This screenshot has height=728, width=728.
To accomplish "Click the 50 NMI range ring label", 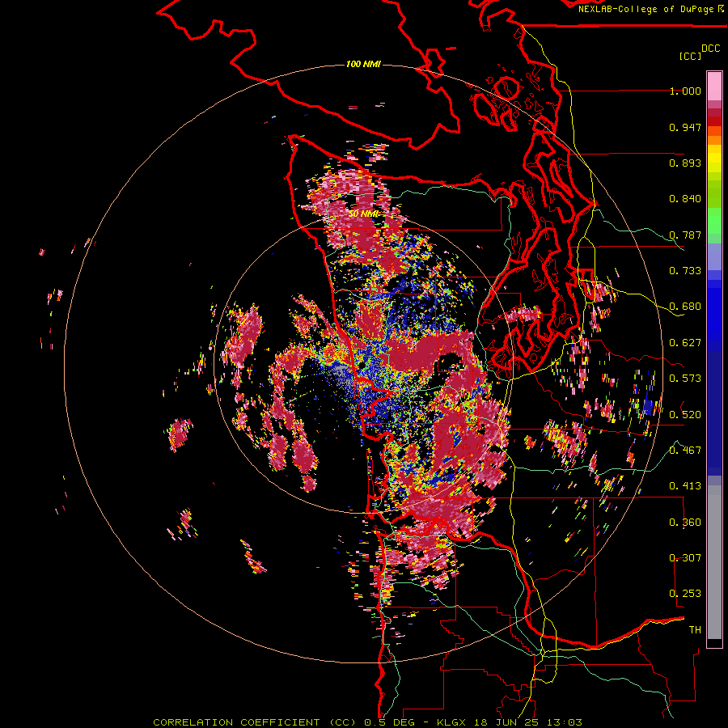I will coord(363,214).
